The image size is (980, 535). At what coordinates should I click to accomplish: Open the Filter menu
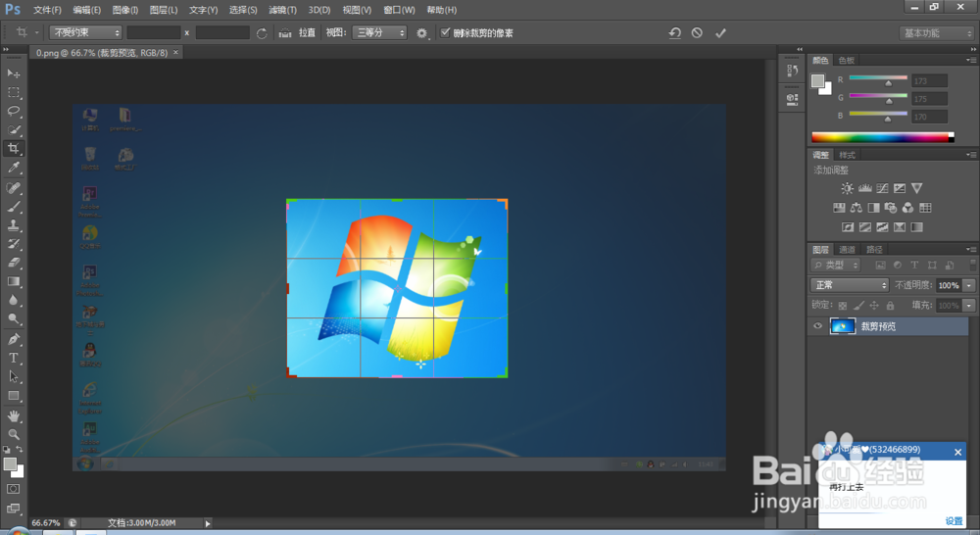tap(282, 10)
